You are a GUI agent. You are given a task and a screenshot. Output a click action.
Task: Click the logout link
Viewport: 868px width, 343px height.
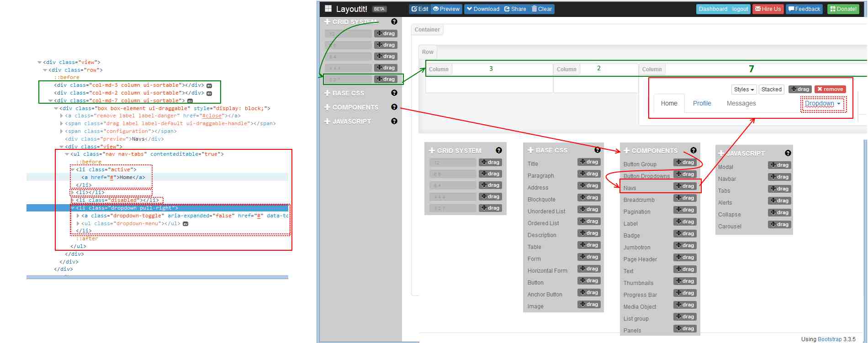(x=740, y=9)
